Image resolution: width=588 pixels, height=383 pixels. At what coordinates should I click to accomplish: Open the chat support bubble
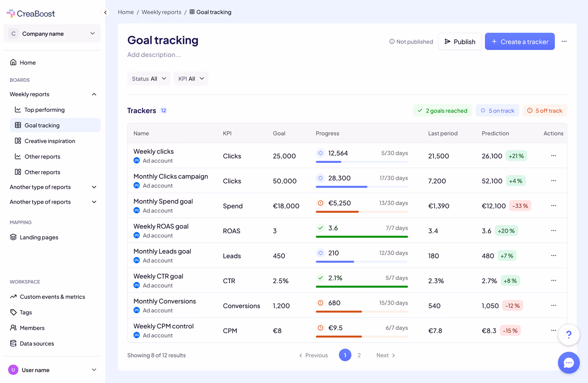[568, 363]
